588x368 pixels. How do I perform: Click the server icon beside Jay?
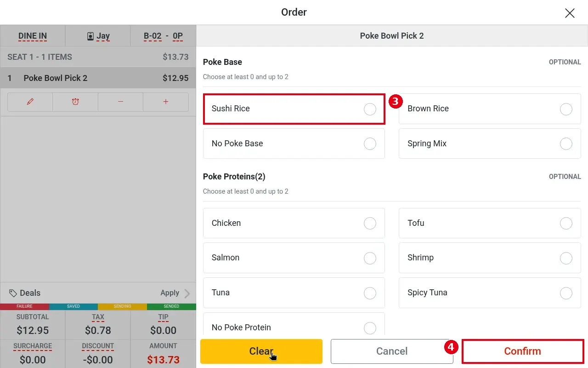[90, 36]
